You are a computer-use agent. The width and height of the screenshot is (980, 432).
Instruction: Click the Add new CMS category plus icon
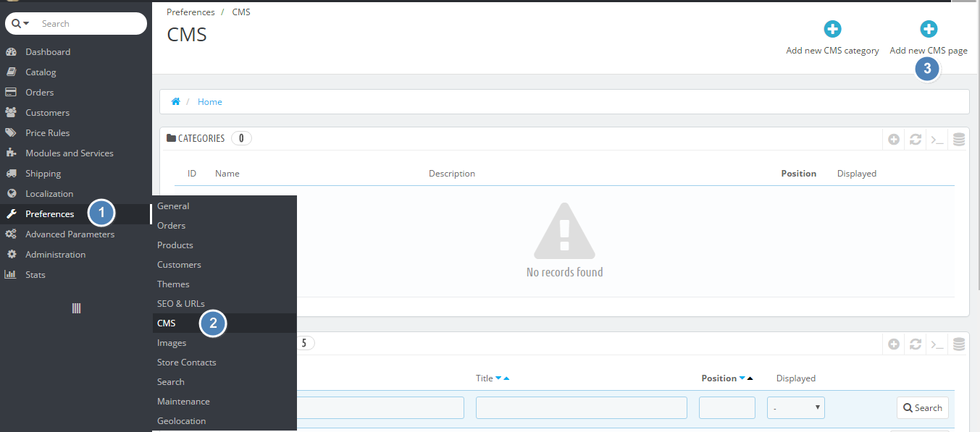[832, 30]
